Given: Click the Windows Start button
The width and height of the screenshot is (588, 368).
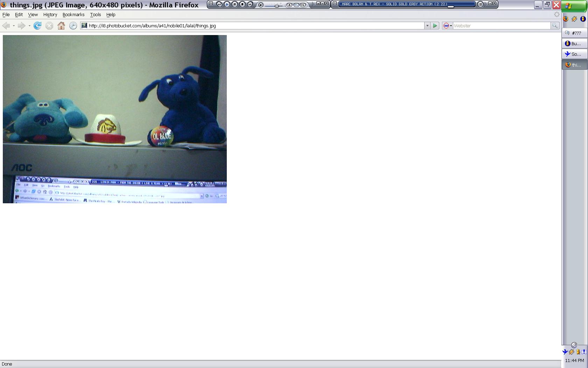Looking at the screenshot, I should [x=574, y=6].
